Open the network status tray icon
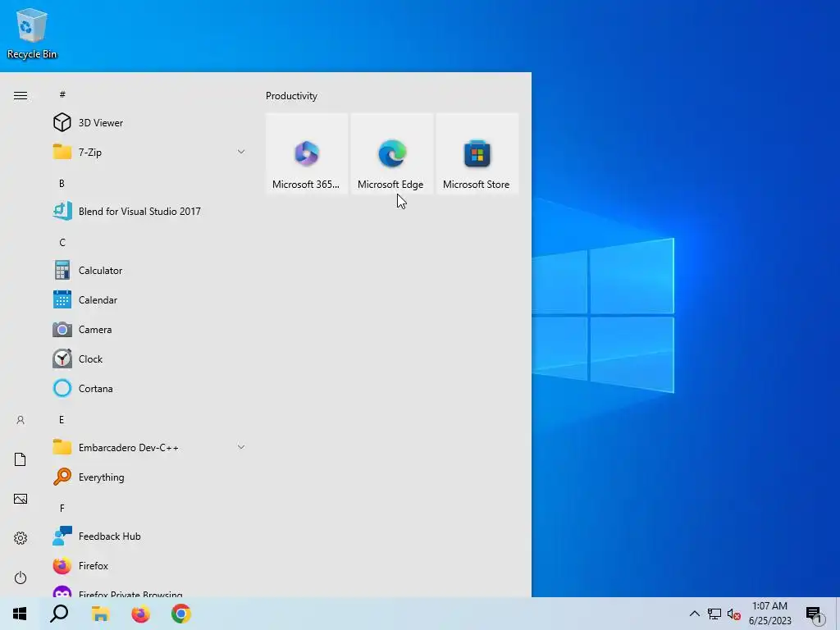 (714, 614)
